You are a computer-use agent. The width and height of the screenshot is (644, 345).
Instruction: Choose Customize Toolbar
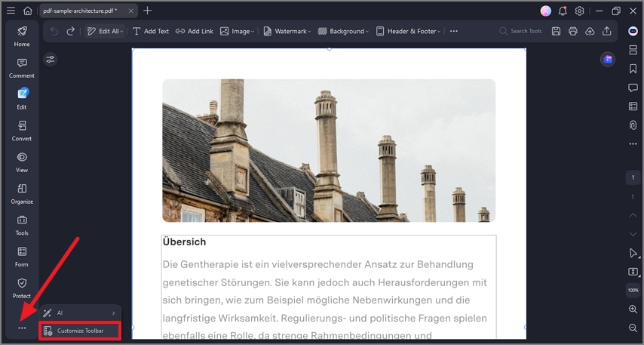coord(80,331)
